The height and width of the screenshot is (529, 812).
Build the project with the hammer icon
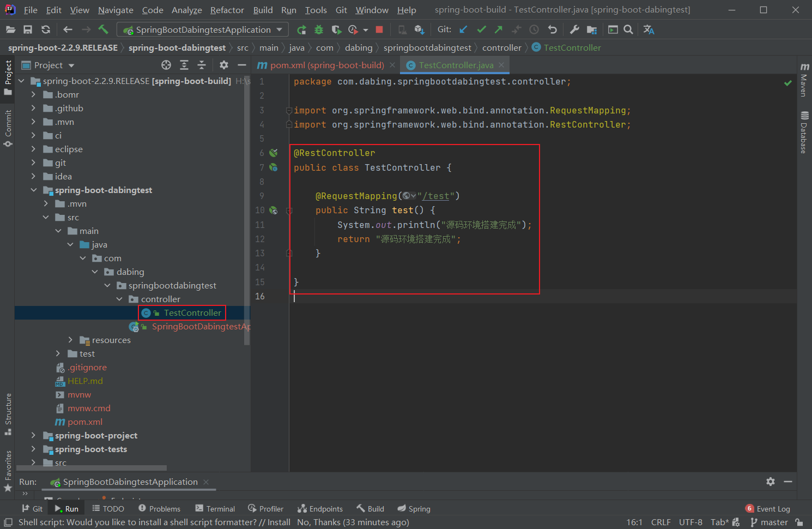tap(103, 29)
